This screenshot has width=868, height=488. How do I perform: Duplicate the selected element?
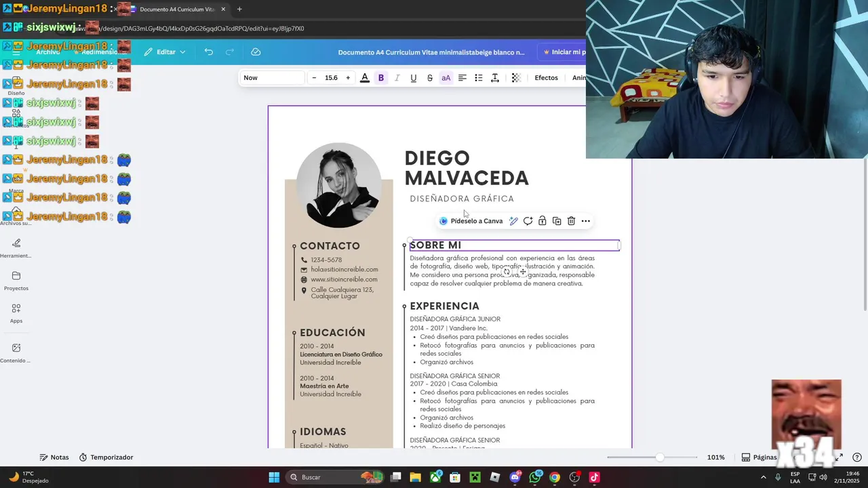click(x=557, y=221)
